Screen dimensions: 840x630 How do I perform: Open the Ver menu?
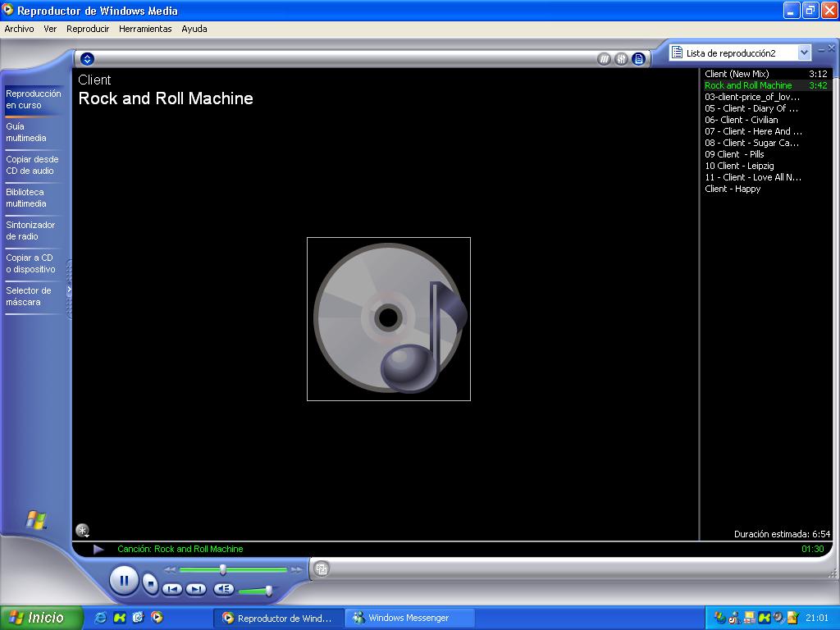(50, 29)
